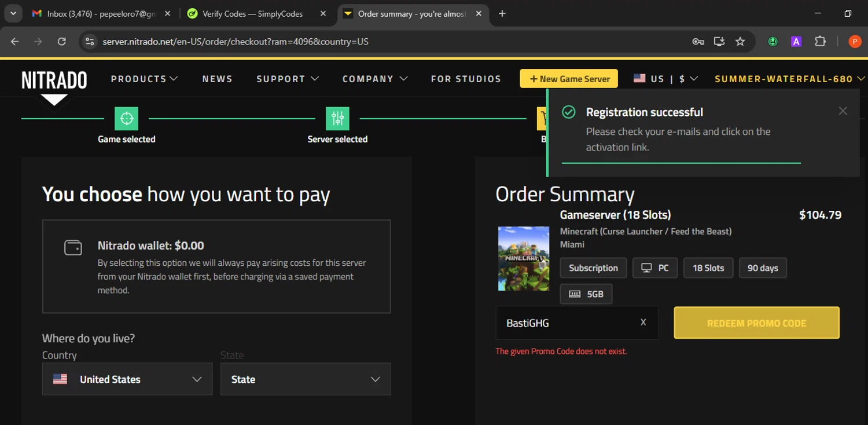
Task: Open the Products menu
Action: [x=144, y=79]
